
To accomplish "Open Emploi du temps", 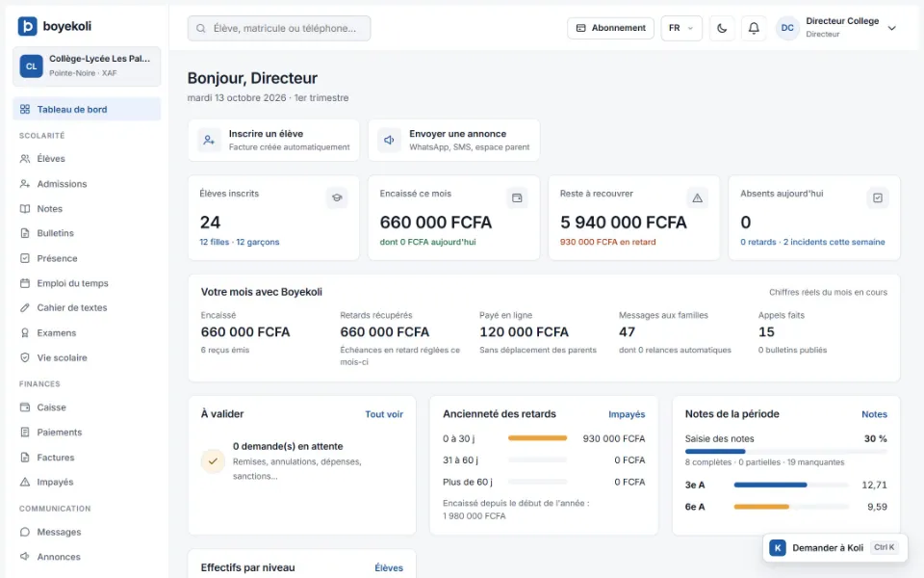I will (x=87, y=283).
